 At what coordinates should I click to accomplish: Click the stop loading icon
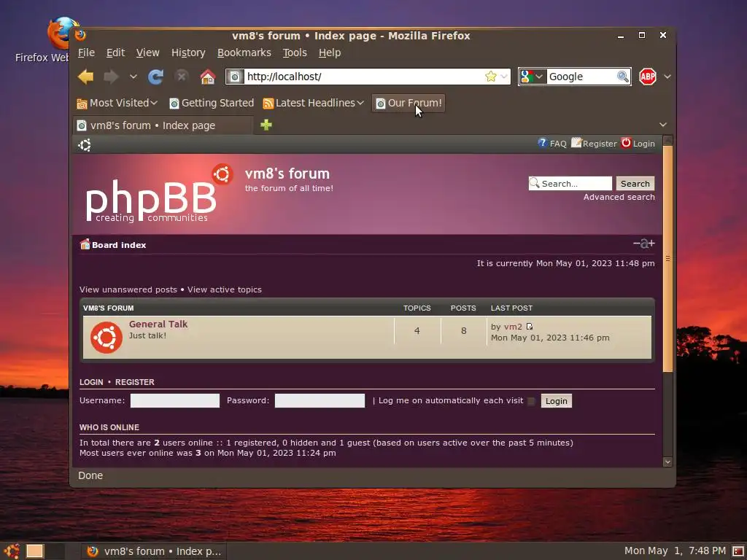(x=181, y=76)
